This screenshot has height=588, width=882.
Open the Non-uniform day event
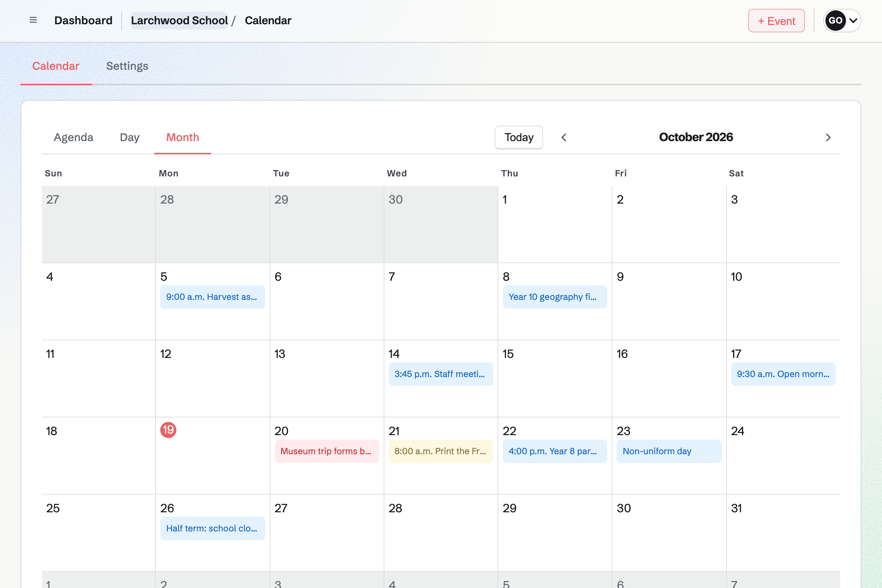[669, 452]
